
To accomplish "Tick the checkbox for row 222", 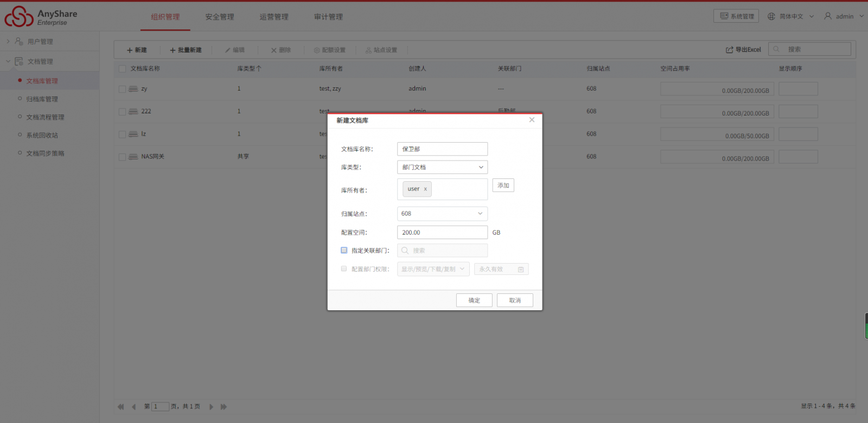I will (x=122, y=112).
